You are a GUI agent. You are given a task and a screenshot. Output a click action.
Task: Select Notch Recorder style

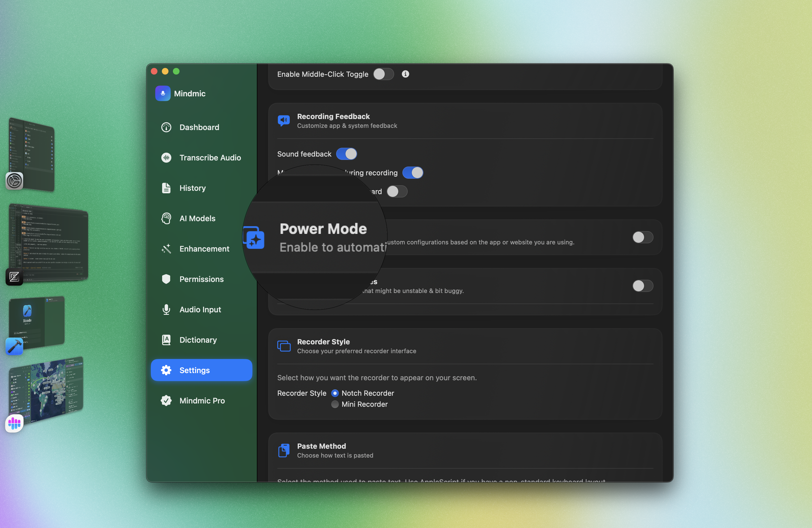click(x=335, y=393)
